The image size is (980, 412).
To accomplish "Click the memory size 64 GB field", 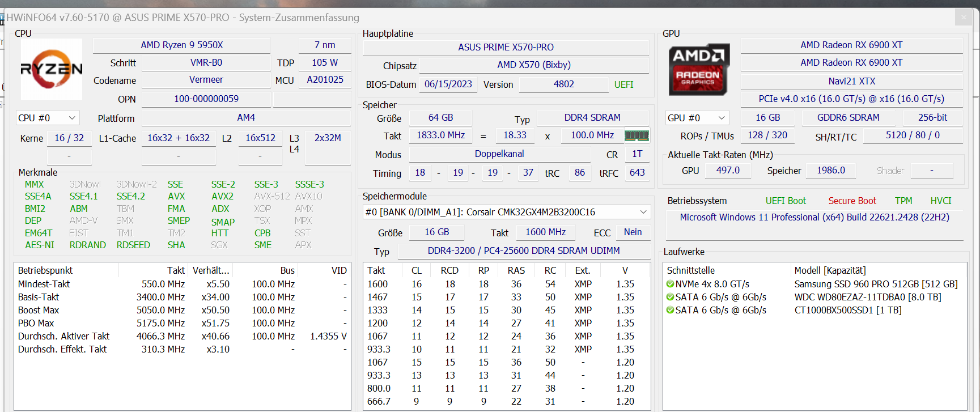I will click(x=440, y=118).
